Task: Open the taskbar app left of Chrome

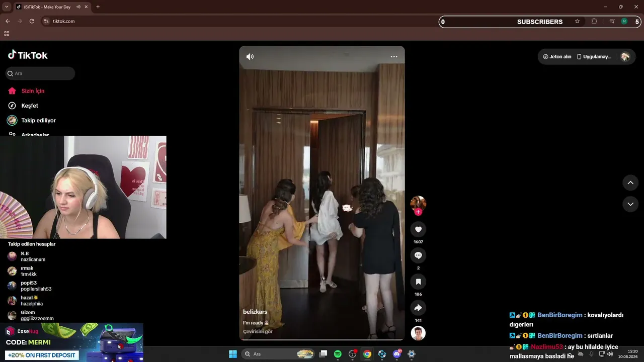Action: pyautogui.click(x=353, y=354)
